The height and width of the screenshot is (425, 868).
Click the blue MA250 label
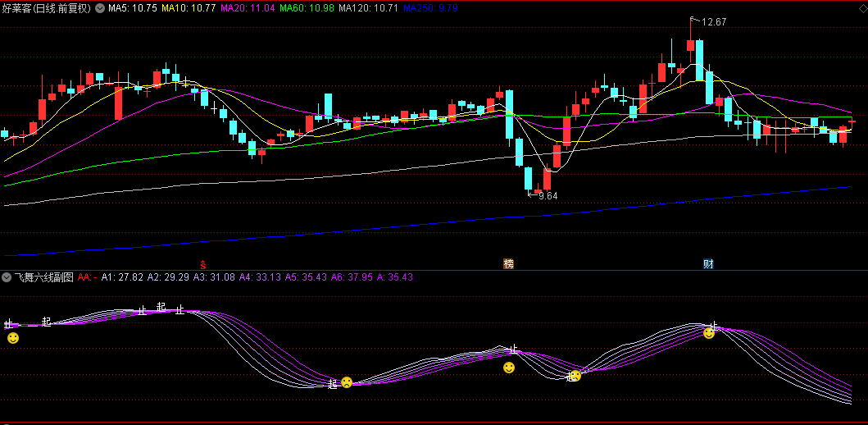tap(430, 8)
